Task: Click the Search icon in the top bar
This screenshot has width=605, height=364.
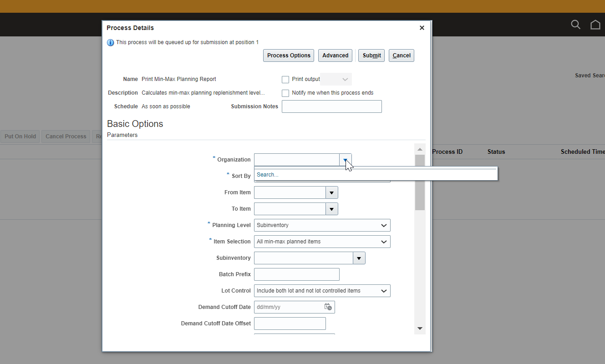Action: tap(575, 25)
